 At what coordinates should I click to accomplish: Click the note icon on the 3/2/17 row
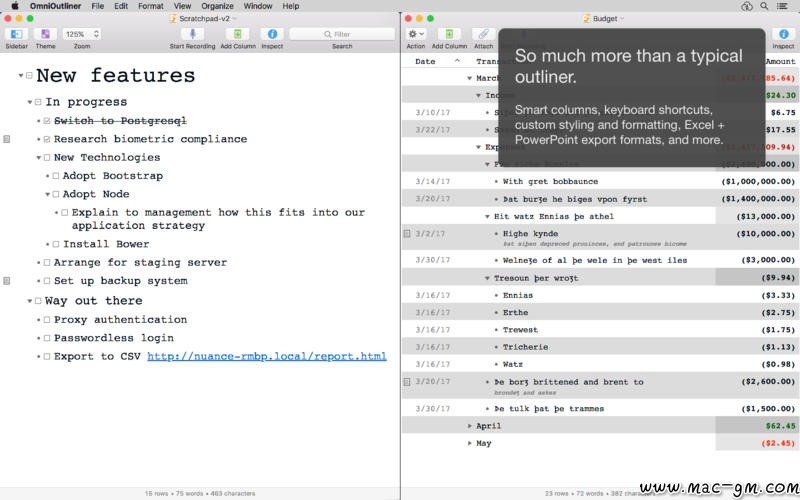[407, 234]
